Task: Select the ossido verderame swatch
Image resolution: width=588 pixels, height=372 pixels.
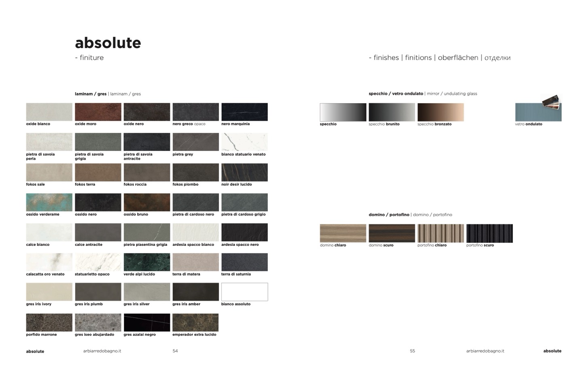Action: pyautogui.click(x=49, y=202)
